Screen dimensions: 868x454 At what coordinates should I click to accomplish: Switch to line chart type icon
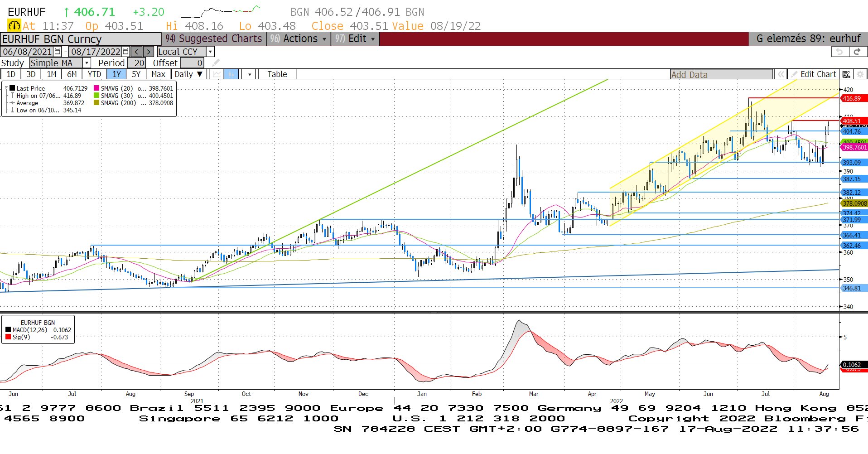(x=217, y=74)
